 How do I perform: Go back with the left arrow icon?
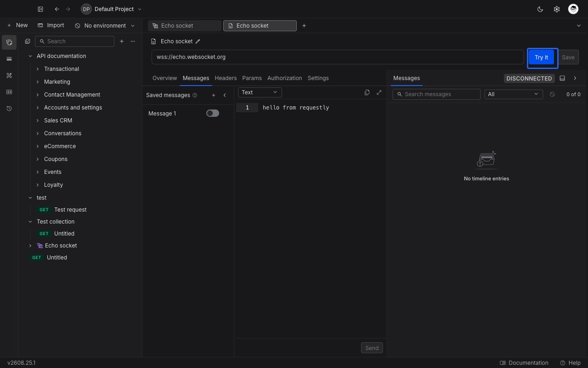click(57, 9)
